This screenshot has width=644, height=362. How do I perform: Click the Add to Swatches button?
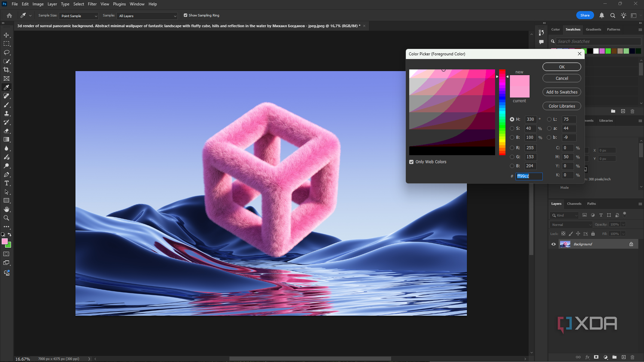(562, 92)
